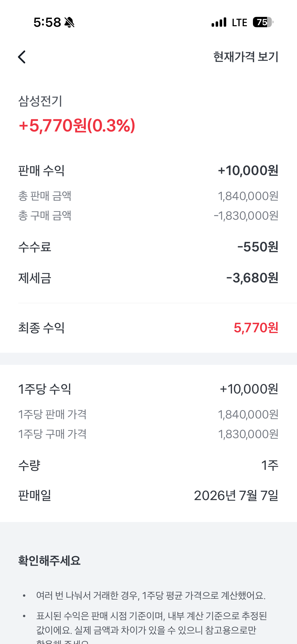
Task: Select the 총 판매 금액 value 1,840,000원
Action: click(x=248, y=196)
